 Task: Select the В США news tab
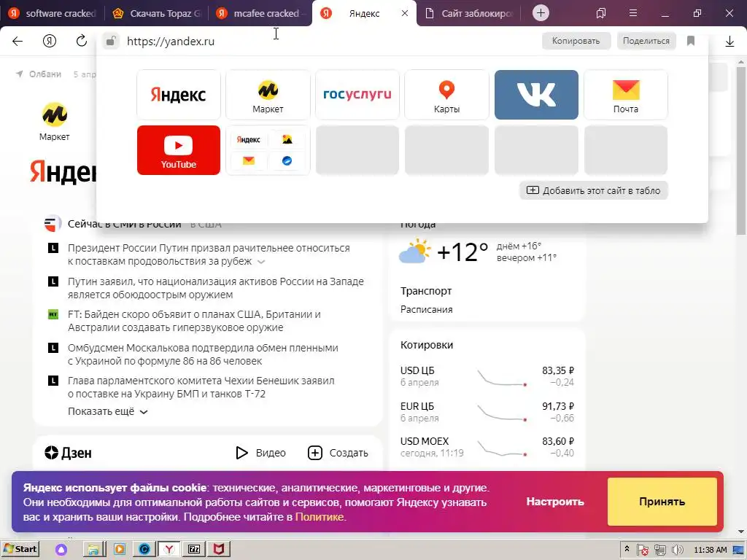coord(206,224)
